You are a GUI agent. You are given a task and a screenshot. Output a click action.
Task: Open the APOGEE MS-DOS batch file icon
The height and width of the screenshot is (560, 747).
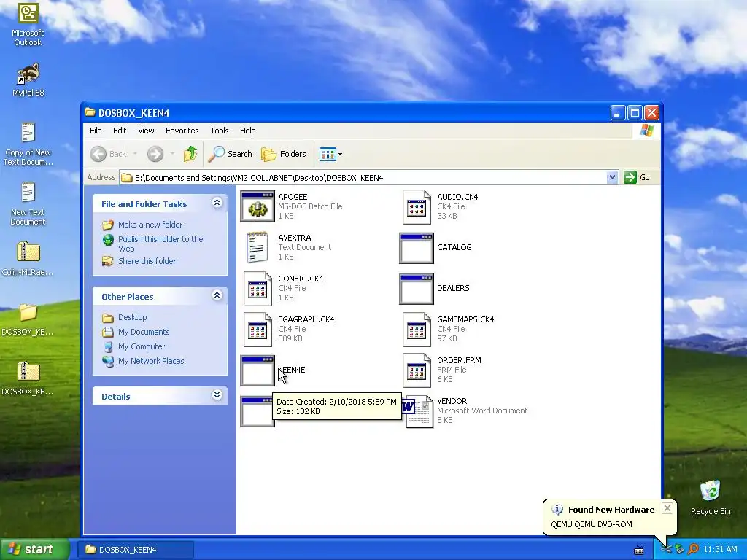coord(258,206)
